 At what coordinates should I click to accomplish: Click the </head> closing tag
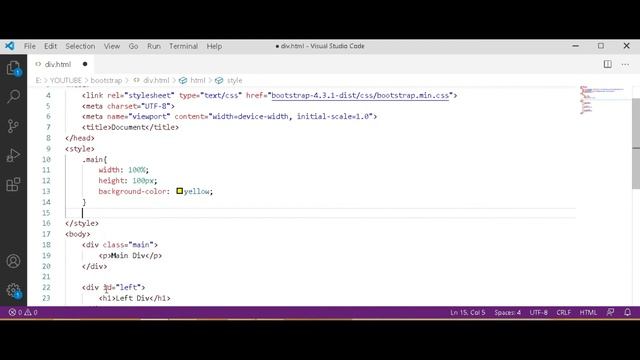coord(80,138)
